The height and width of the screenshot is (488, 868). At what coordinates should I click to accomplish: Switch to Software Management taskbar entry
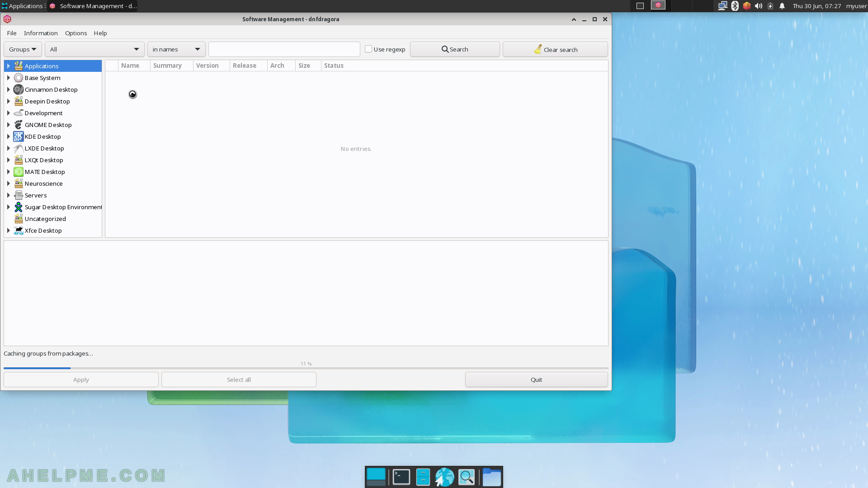[93, 6]
